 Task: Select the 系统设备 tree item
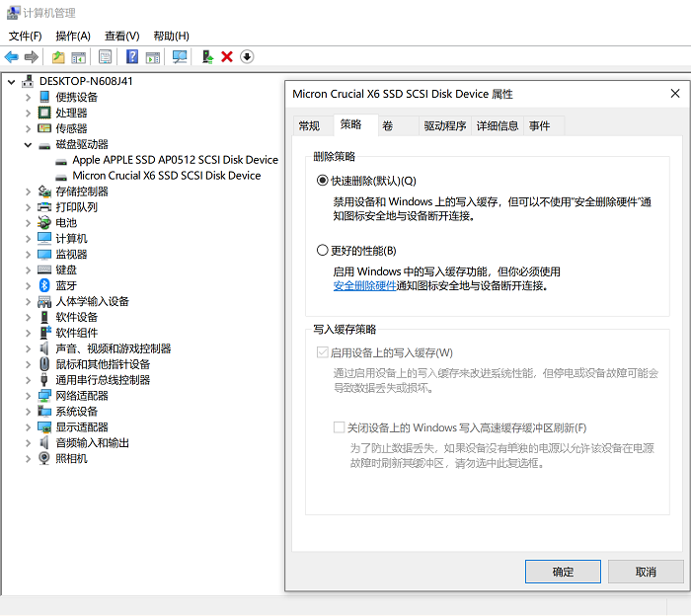point(77,411)
